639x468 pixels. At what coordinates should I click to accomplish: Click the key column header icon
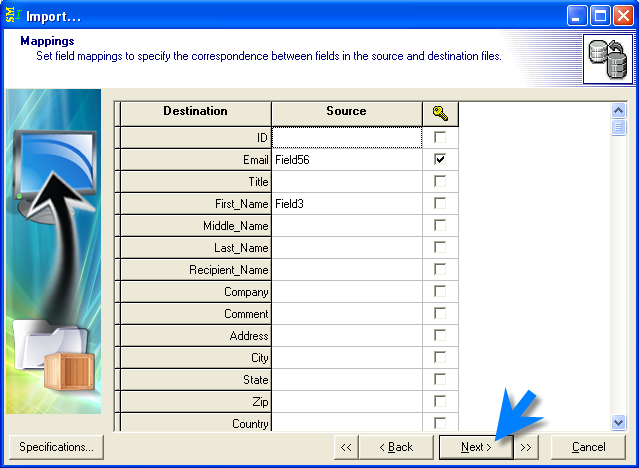coord(440,114)
